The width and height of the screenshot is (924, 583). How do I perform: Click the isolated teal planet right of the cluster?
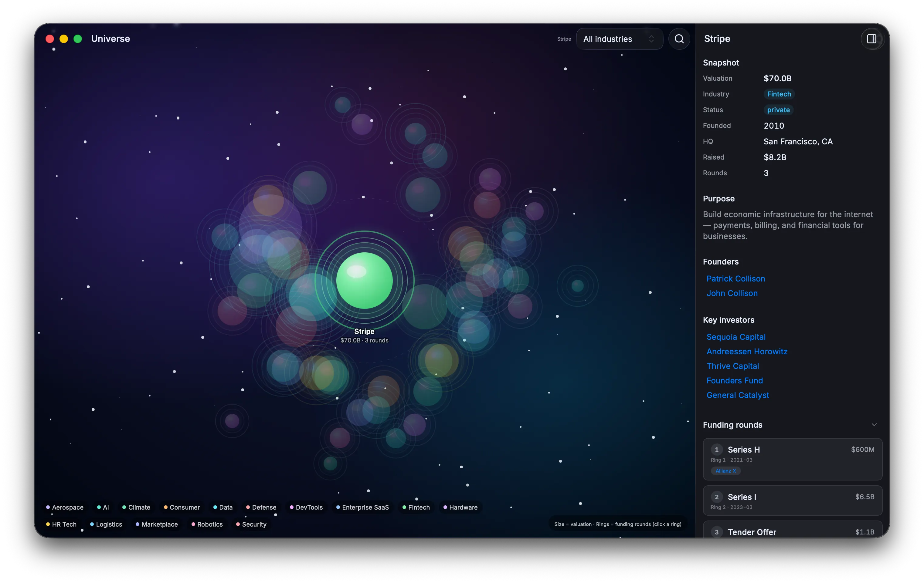(577, 285)
